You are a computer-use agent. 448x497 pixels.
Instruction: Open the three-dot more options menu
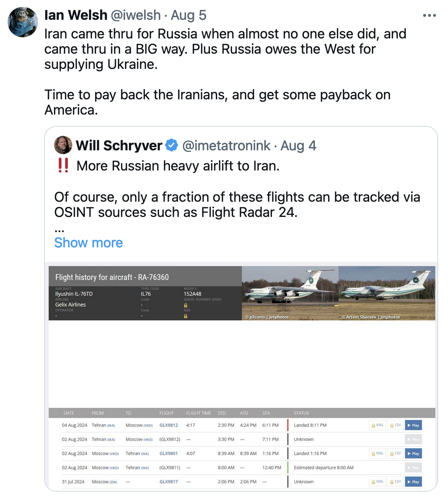pyautogui.click(x=429, y=16)
